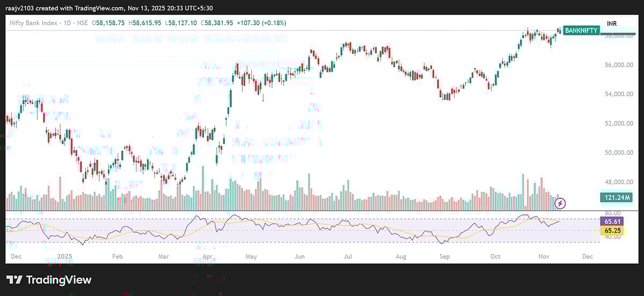
Task: Click the TradingView logo
Action: 49,280
